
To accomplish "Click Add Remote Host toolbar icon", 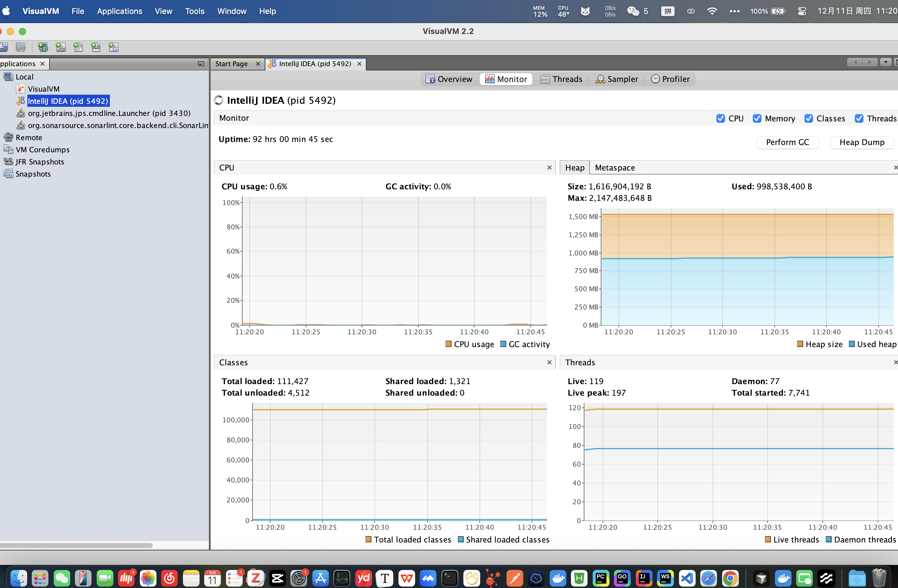I will click(x=43, y=47).
